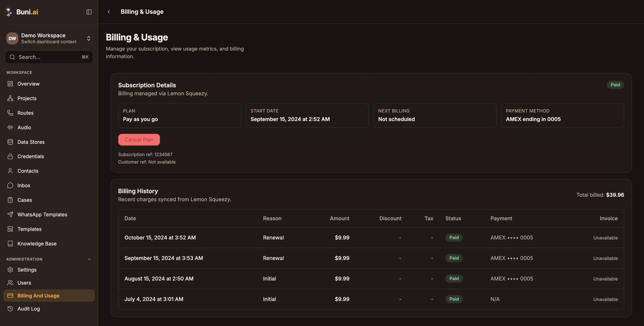Click the Audit Log history icon
Image resolution: width=644 pixels, height=326 pixels.
10,309
